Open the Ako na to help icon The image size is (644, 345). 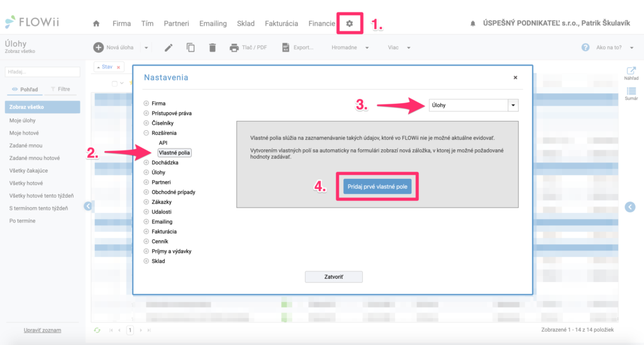click(586, 47)
